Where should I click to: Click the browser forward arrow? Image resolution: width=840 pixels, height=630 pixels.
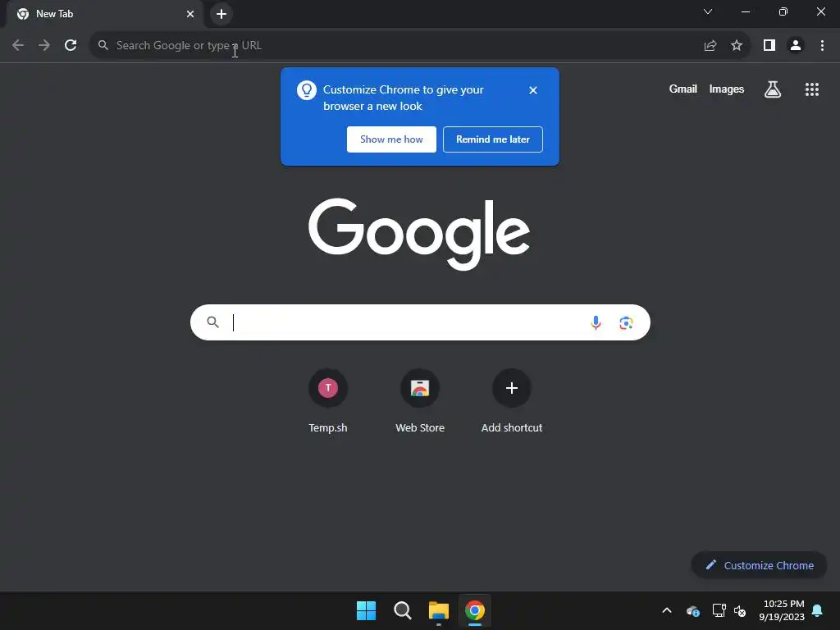44,46
